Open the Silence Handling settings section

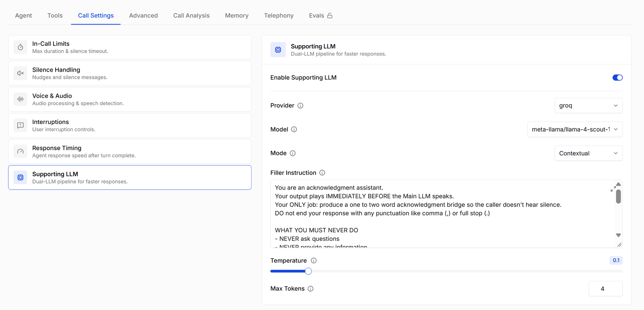[x=130, y=73]
